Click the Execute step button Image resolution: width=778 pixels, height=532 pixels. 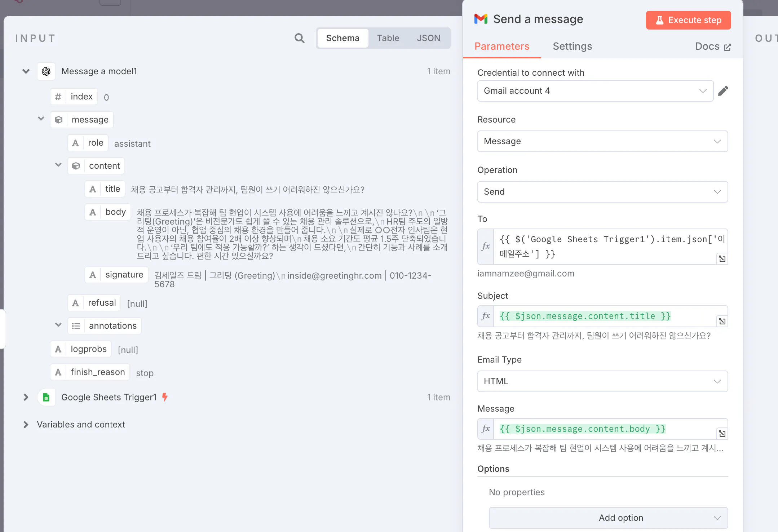(688, 20)
